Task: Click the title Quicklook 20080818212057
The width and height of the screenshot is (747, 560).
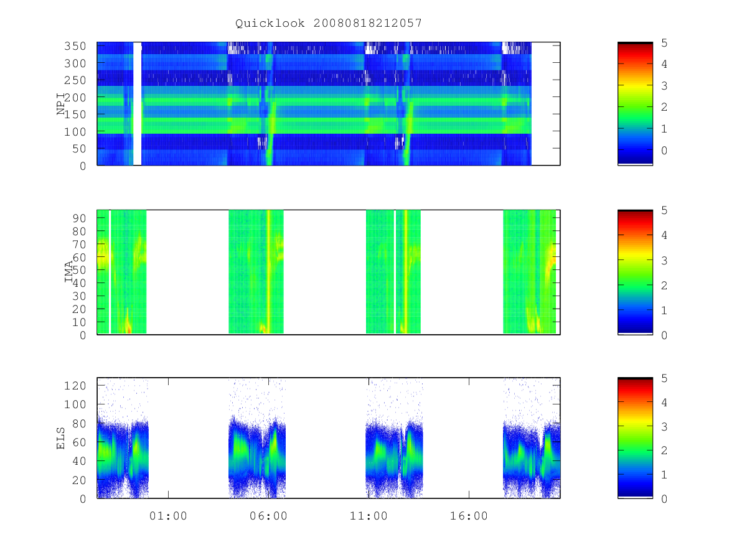Action: (x=329, y=23)
